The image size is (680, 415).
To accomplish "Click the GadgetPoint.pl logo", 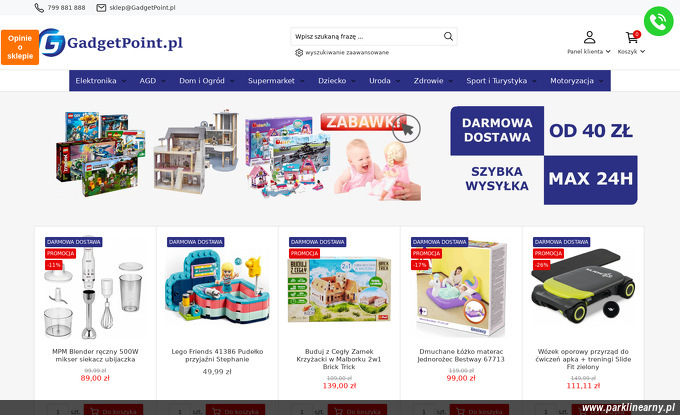I will [x=111, y=42].
